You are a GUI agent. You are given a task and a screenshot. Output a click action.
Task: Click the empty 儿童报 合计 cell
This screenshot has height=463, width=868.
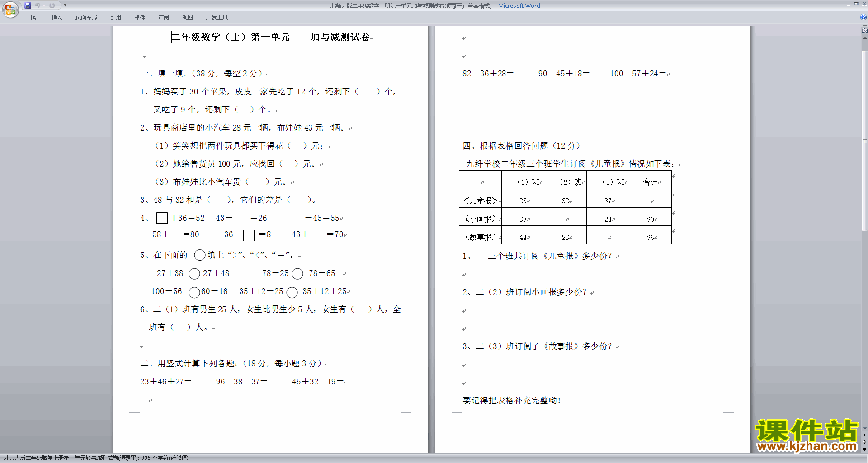click(651, 199)
